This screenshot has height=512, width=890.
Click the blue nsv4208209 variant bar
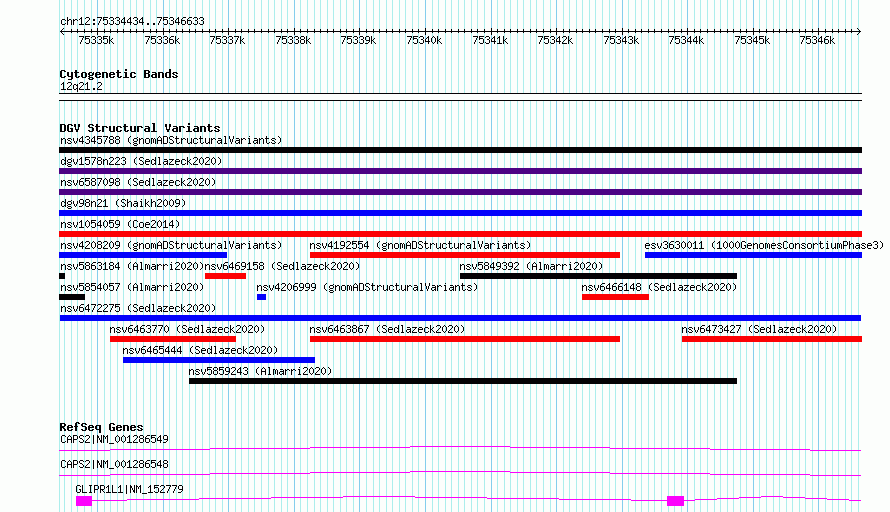pyautogui.click(x=143, y=255)
